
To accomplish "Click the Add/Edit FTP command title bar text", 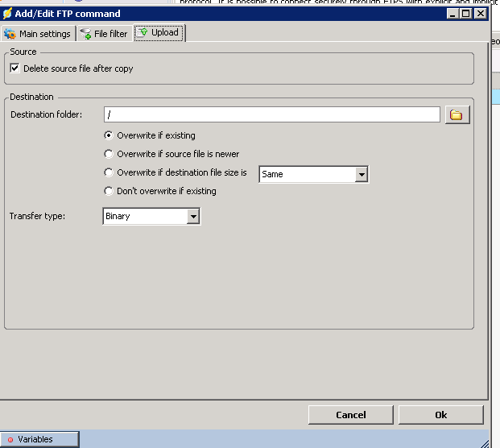I will coord(68,14).
